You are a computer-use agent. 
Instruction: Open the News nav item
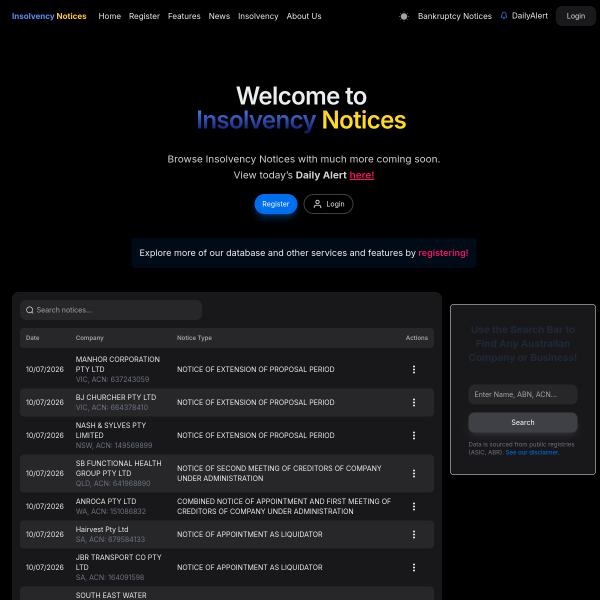(x=219, y=16)
